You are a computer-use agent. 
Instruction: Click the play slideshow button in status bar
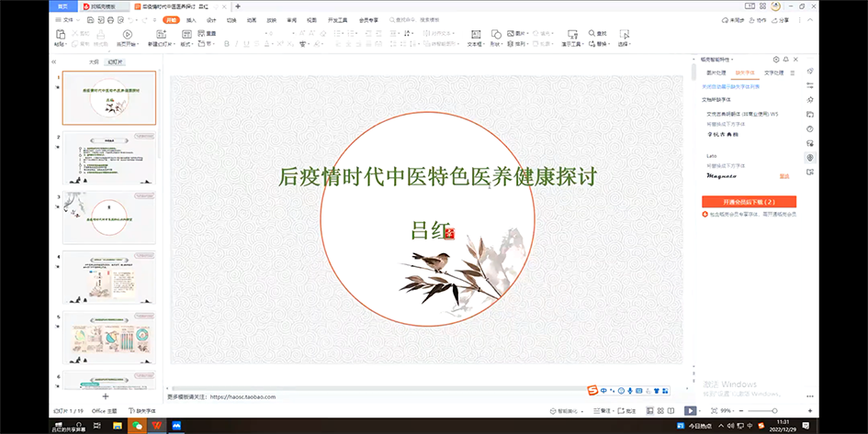690,410
